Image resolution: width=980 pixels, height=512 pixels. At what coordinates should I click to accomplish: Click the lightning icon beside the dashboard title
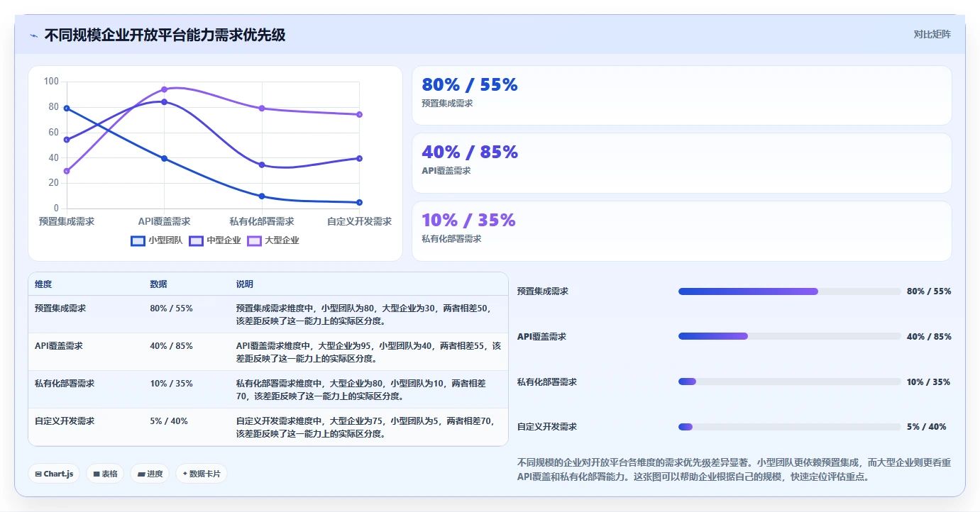click(33, 35)
